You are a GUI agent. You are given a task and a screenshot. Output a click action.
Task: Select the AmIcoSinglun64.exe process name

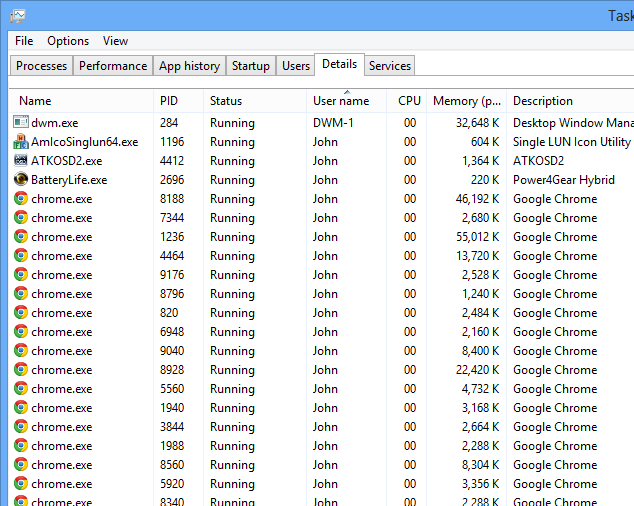click(x=85, y=142)
